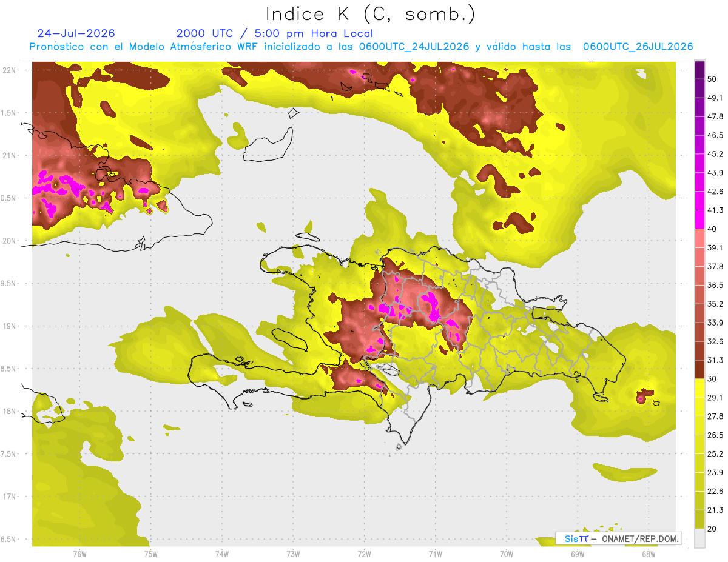Image resolution: width=728 pixels, height=562 pixels.
Task: Pick the bright yellow swatch between 29.1 and 30
Action: 699,388
